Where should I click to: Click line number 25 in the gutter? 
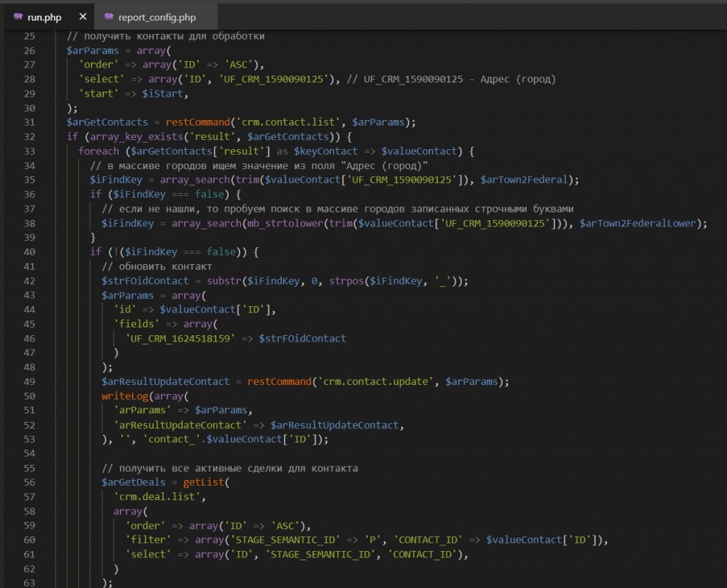[x=29, y=36]
